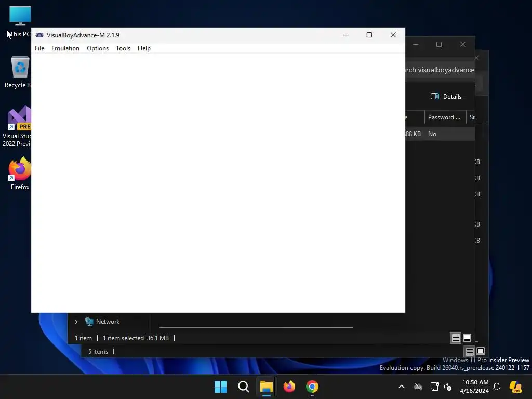Close the VisualBoyAdvance-M window
The height and width of the screenshot is (399, 532).
[x=393, y=35]
